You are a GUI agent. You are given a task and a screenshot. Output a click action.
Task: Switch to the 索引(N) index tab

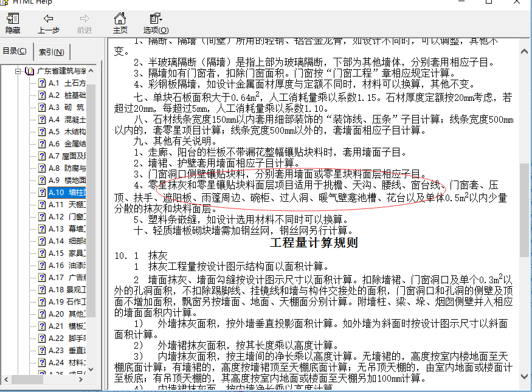[x=52, y=52]
